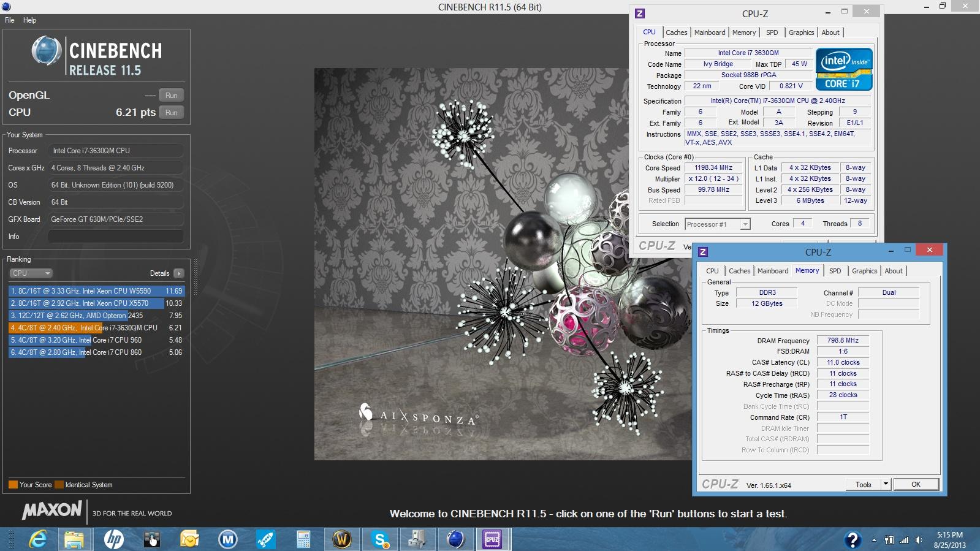
Task: Click OK in the CPU-Z Memory window
Action: (x=916, y=484)
